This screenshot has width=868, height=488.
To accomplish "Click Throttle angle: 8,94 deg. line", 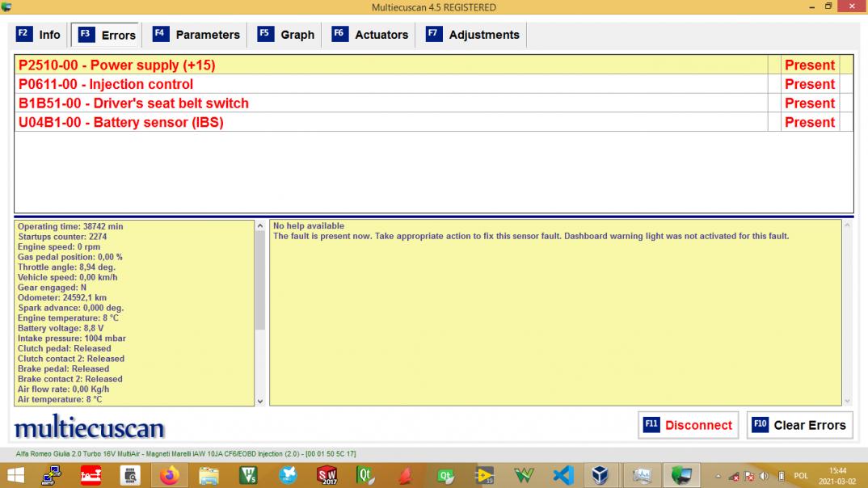I will (66, 267).
